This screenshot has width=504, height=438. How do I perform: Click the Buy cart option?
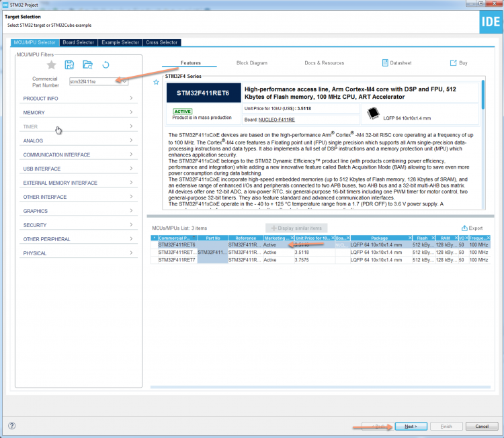coord(458,63)
